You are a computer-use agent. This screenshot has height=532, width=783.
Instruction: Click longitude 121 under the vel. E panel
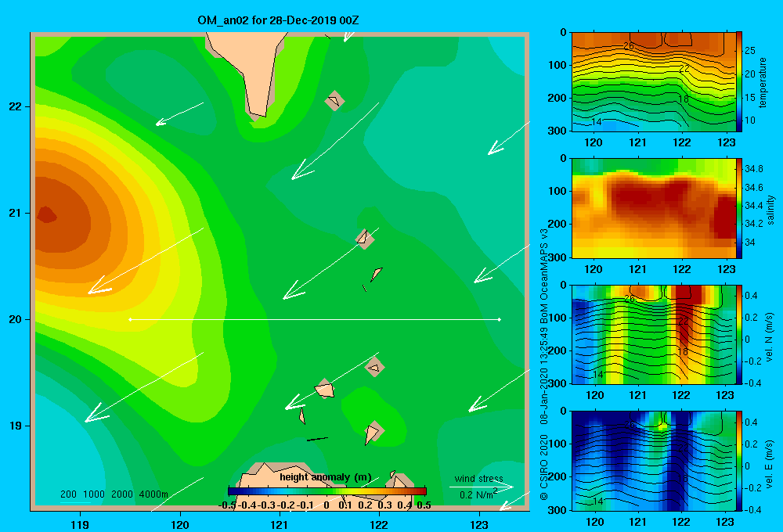637,522
